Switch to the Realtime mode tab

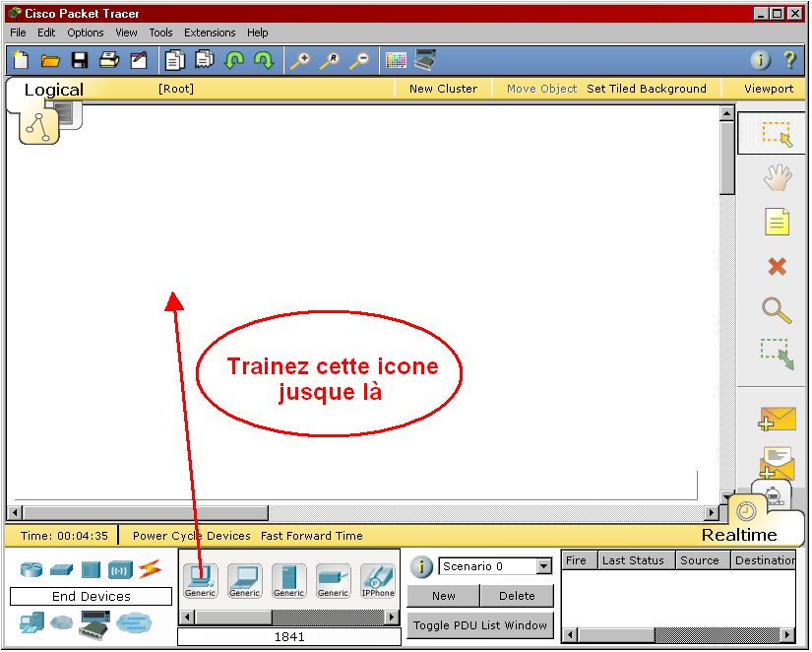(739, 535)
